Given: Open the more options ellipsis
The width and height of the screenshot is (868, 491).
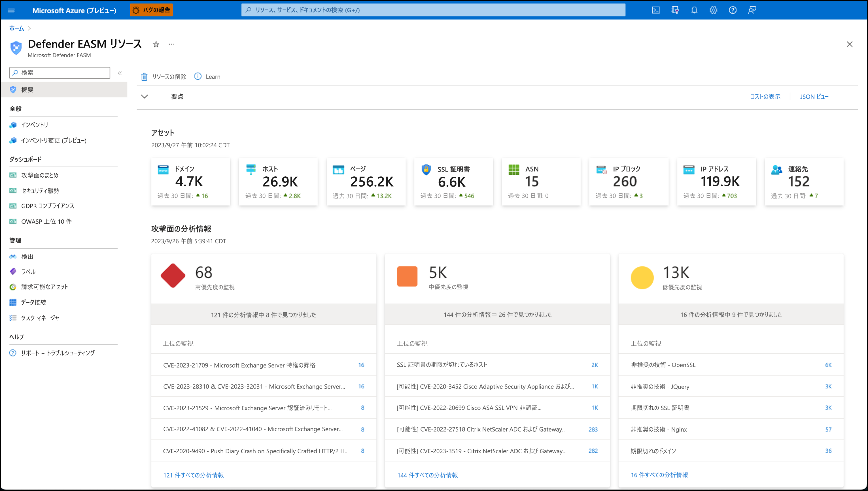Looking at the screenshot, I should pos(171,44).
